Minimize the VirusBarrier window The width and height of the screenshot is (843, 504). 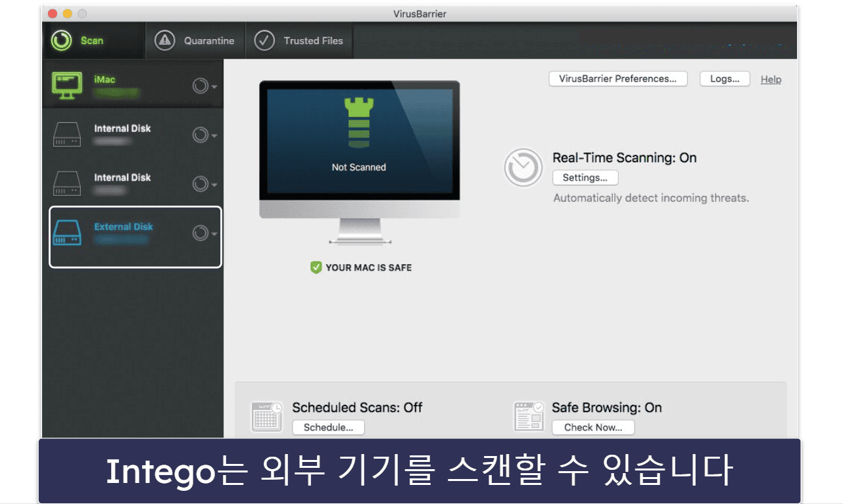(67, 13)
